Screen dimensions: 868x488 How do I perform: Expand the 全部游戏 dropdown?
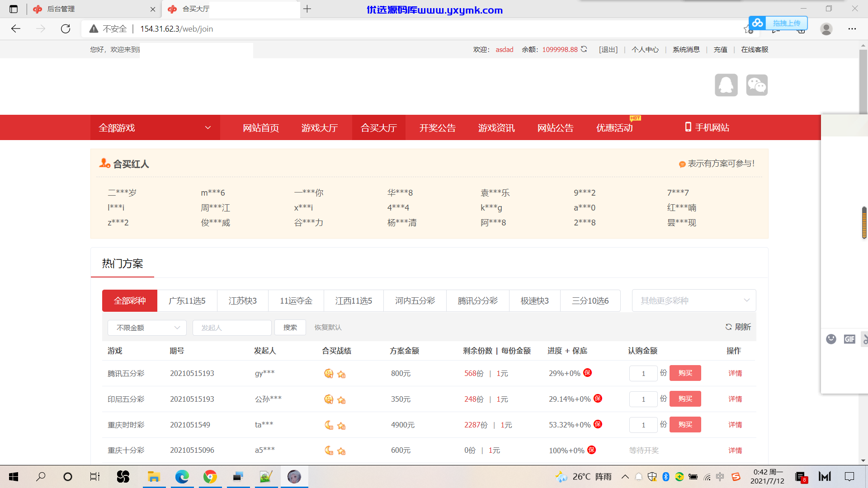point(155,127)
